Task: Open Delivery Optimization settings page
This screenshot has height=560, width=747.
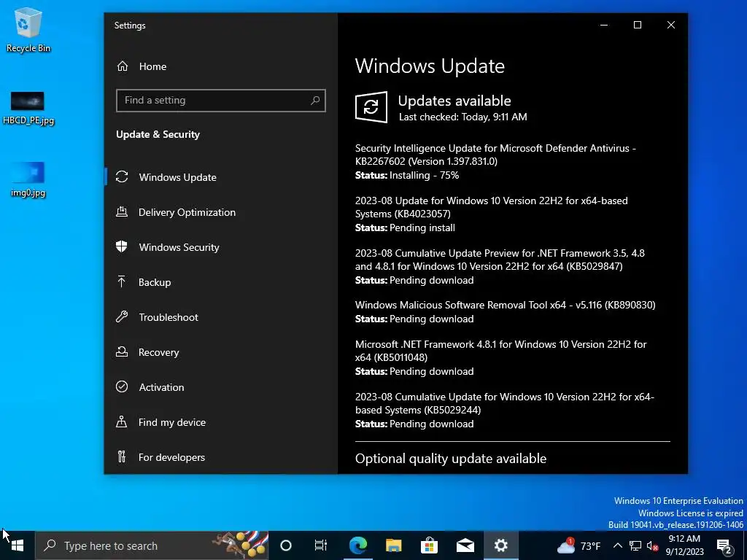Action: (221, 212)
